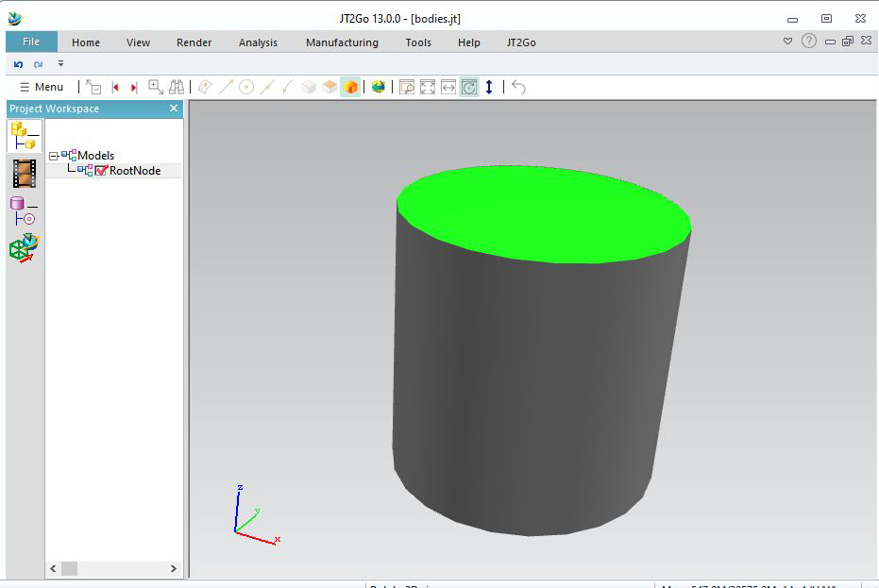Toggle the highlighted orange part selection cube
Image resolution: width=879 pixels, height=588 pixels.
pyautogui.click(x=350, y=87)
